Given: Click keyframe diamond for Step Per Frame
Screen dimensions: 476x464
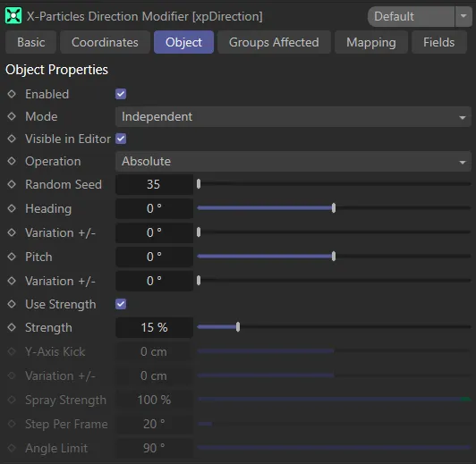Looking at the screenshot, I should tap(12, 424).
